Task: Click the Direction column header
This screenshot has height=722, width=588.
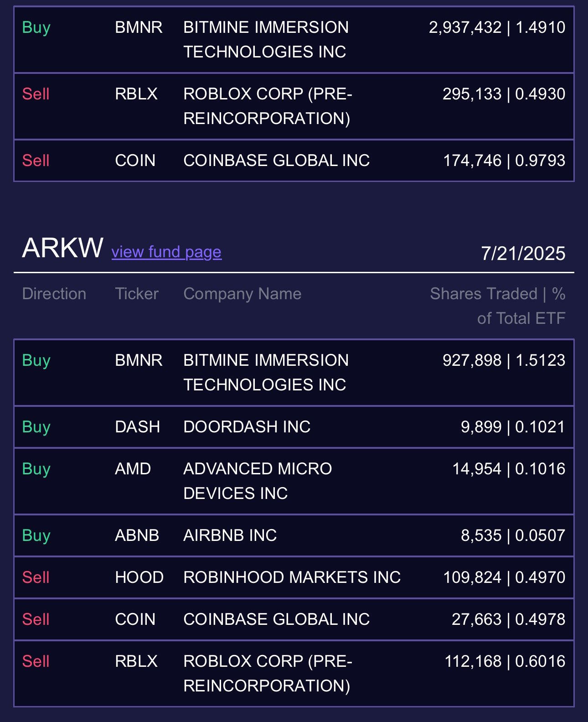Action: click(x=54, y=294)
